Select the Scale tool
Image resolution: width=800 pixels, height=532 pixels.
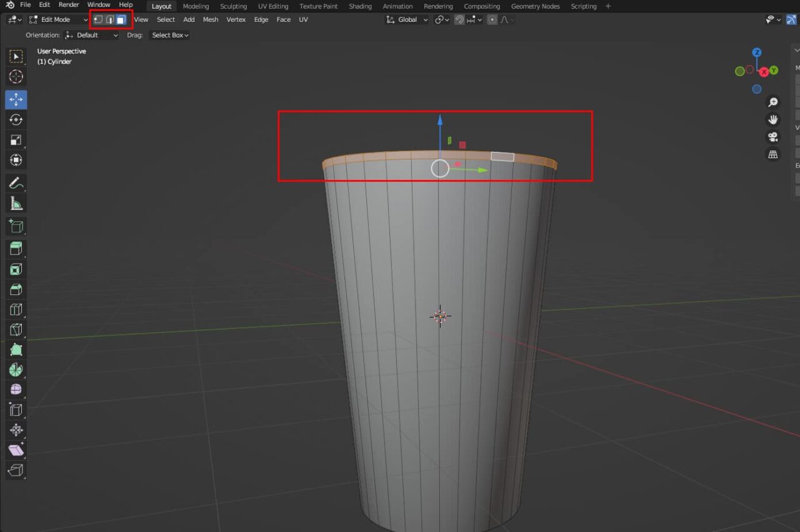coord(16,139)
